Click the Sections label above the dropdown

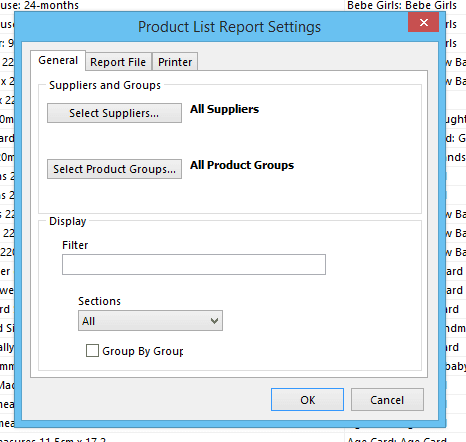[99, 301]
